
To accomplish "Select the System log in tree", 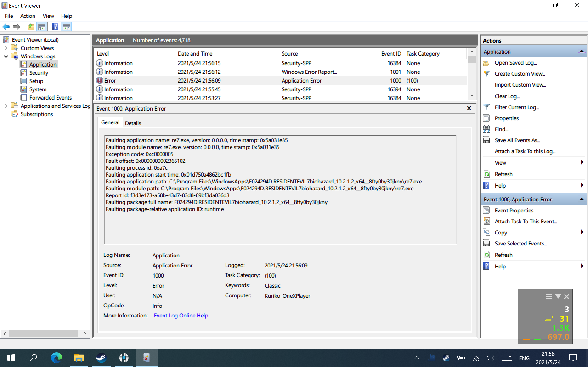I will coord(38,89).
